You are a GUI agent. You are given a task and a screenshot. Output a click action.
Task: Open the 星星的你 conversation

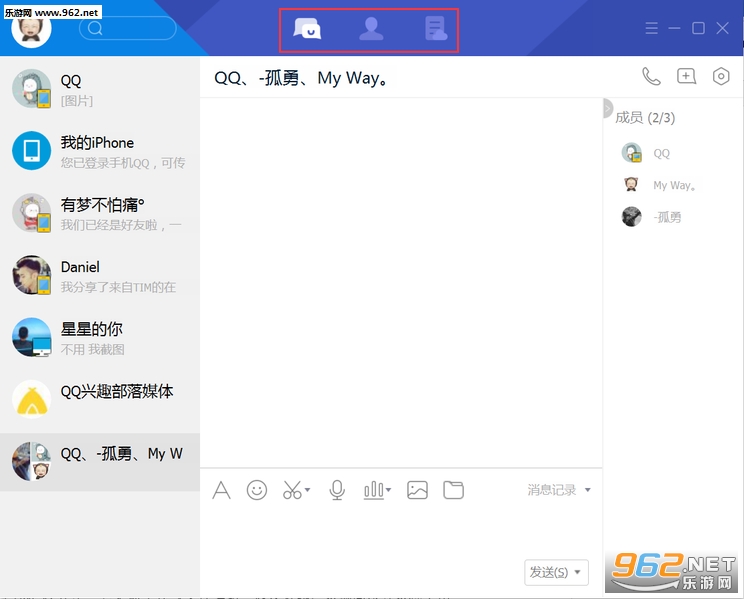[100, 337]
